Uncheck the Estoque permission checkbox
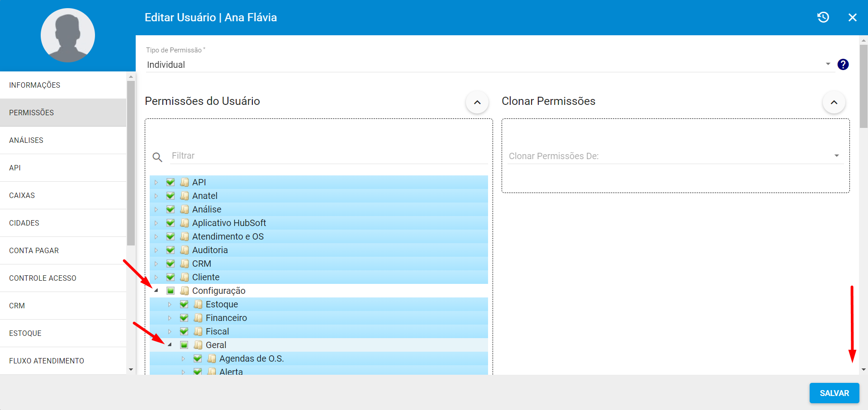 pyautogui.click(x=184, y=304)
